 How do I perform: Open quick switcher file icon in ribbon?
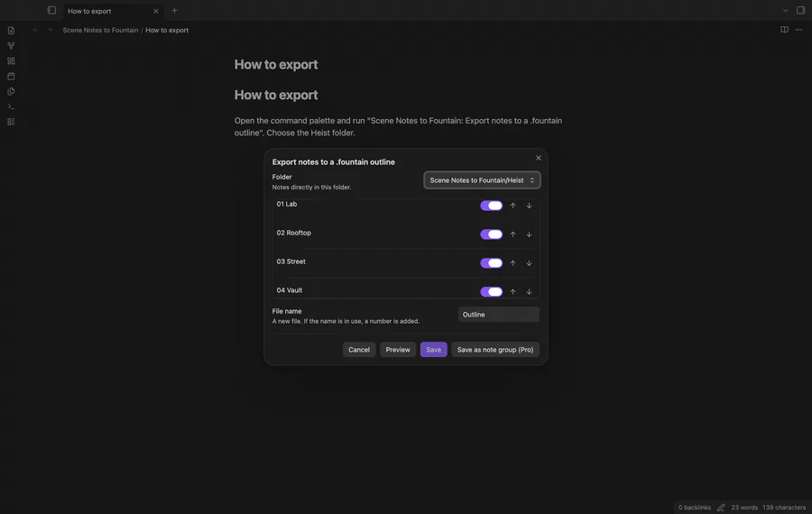pyautogui.click(x=11, y=31)
